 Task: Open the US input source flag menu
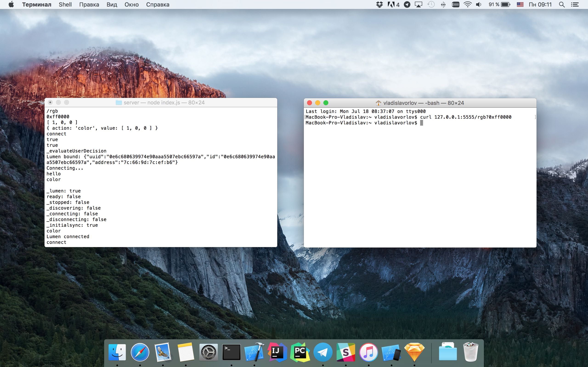520,4
